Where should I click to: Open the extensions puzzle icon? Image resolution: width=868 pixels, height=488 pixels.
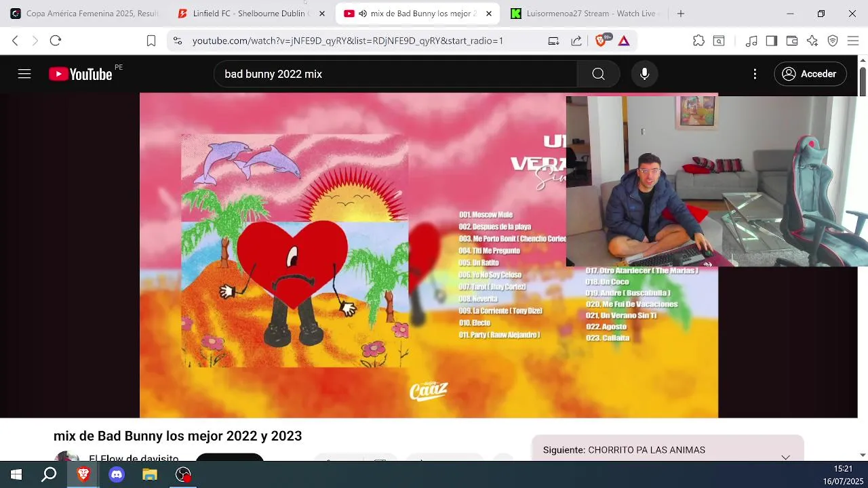tap(698, 41)
